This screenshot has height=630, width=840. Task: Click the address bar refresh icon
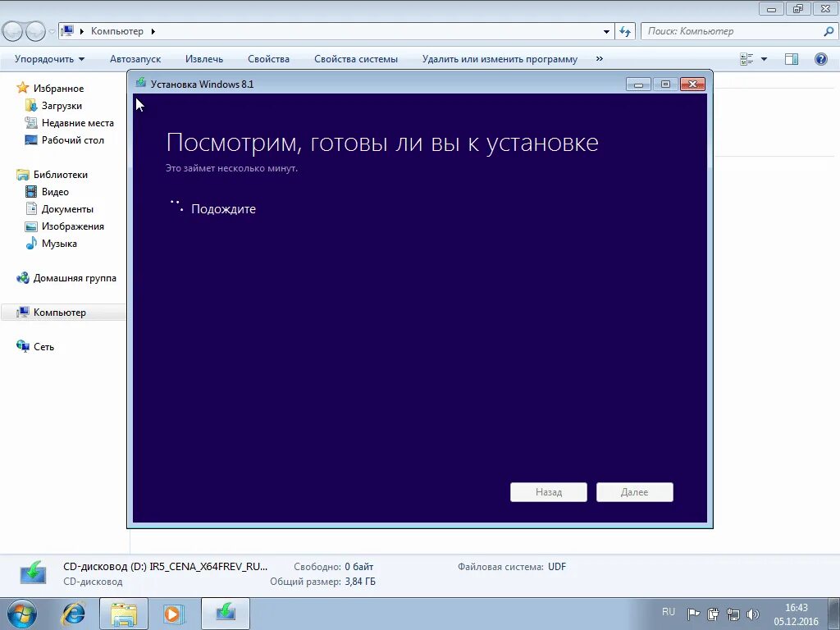[625, 31]
